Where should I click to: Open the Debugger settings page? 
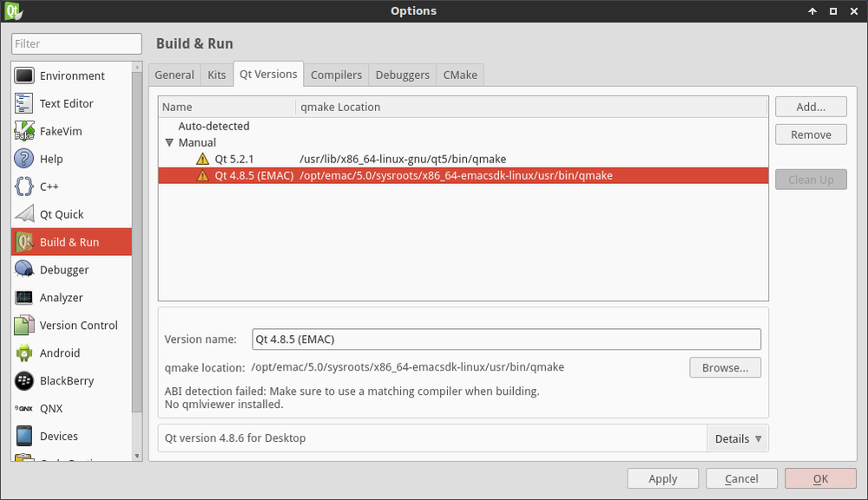point(62,269)
